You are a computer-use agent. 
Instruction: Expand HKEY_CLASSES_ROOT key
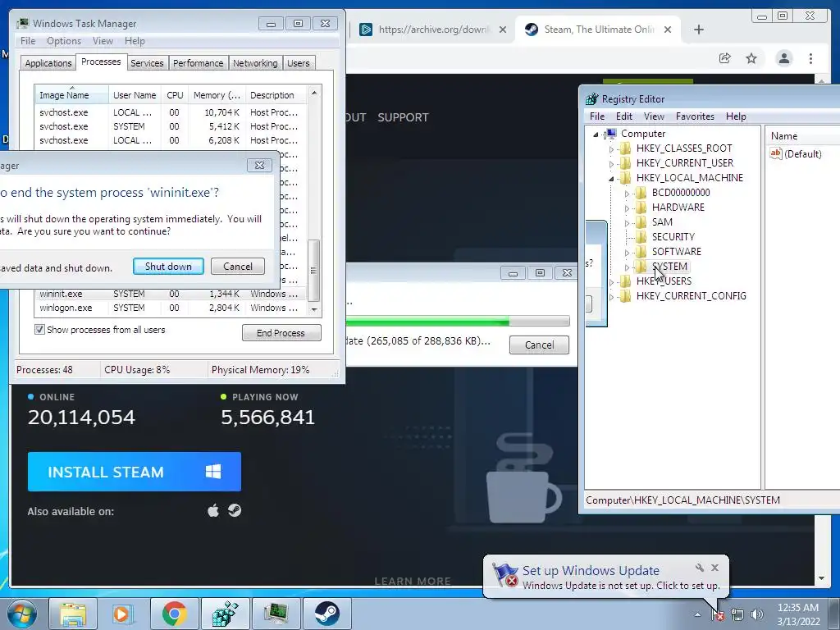611,149
